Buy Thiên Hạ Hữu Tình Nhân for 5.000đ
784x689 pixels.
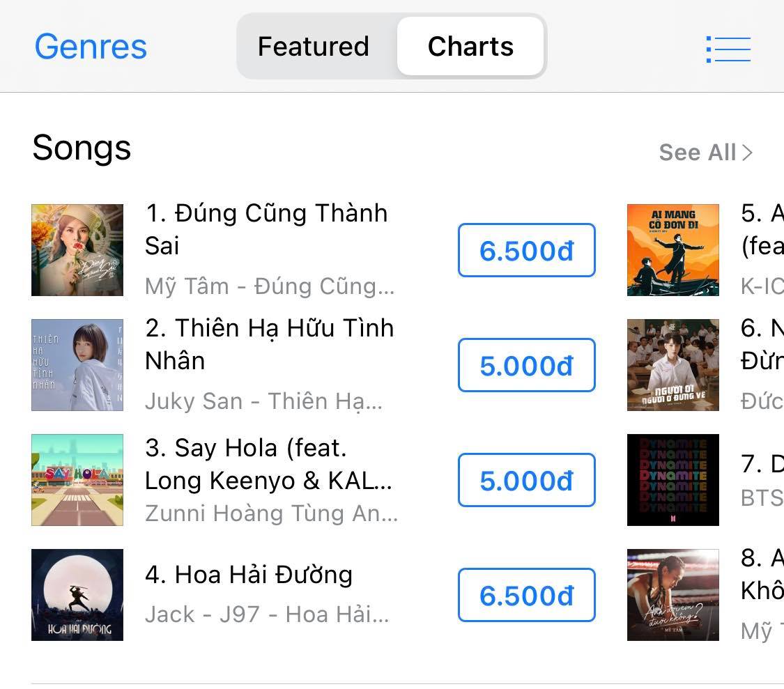tap(526, 366)
